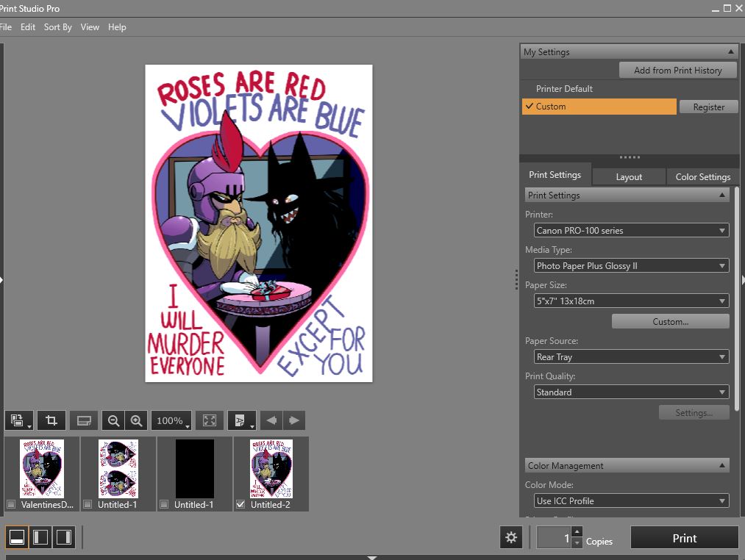Increase copies with the up stepper

(577, 532)
